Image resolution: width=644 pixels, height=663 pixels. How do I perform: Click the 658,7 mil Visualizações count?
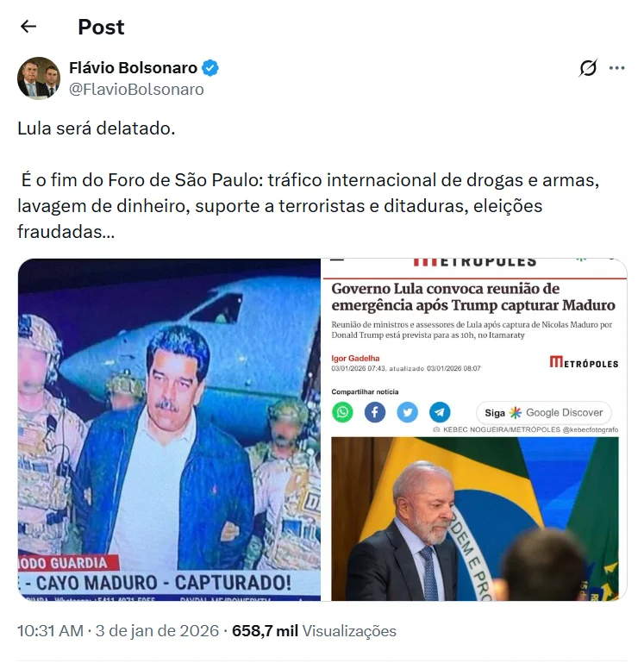[314, 631]
